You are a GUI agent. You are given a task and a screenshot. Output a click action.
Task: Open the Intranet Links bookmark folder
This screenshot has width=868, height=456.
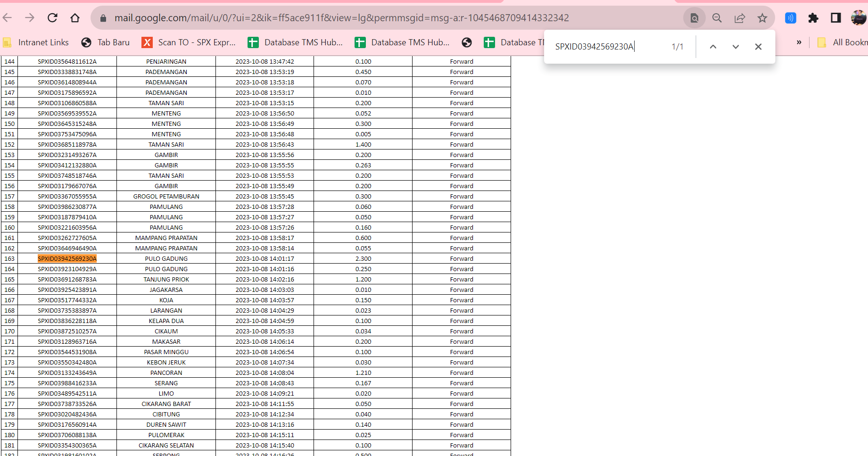(36, 42)
